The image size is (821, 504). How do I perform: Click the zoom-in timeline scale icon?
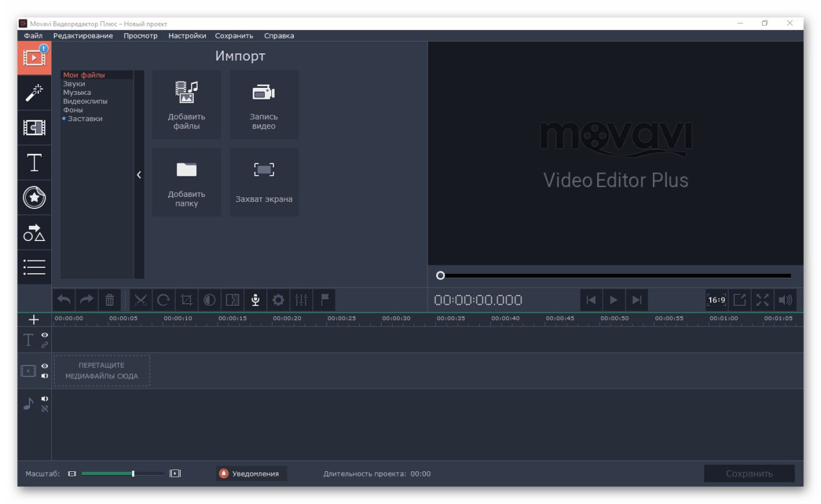[175, 474]
